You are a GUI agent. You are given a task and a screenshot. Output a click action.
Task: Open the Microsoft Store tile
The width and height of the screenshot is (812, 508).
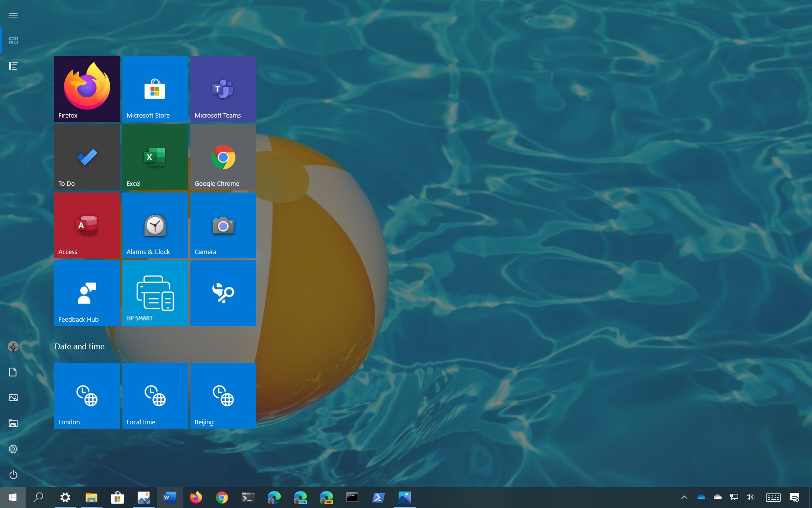(155, 89)
